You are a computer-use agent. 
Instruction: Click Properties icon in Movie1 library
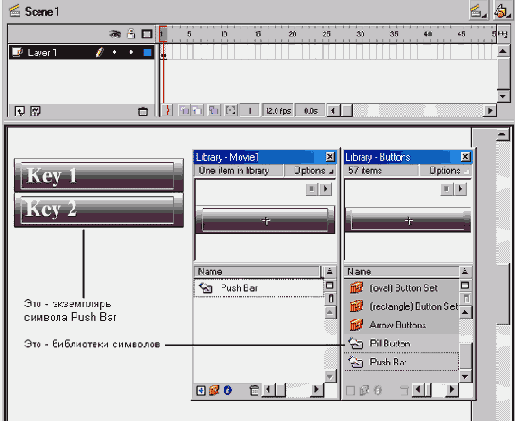pos(228,390)
